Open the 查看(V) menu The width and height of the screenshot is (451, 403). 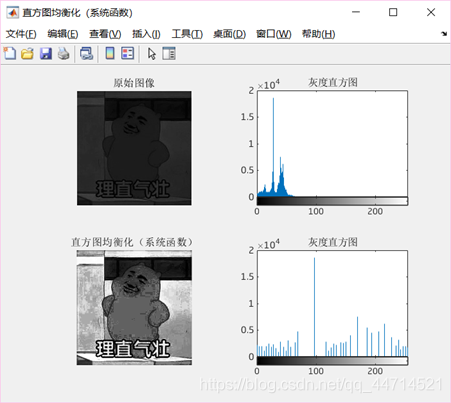pos(105,34)
